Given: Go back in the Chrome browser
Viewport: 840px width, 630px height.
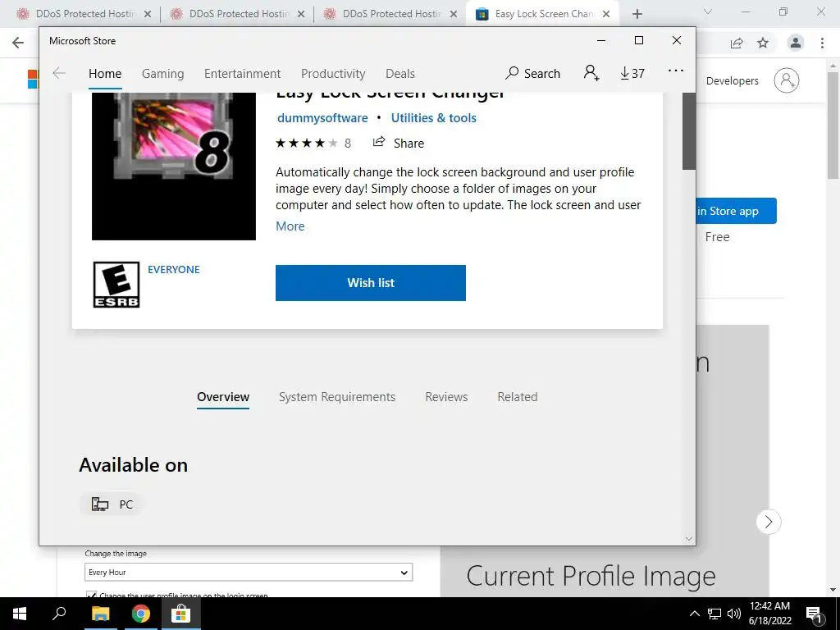Looking at the screenshot, I should click(18, 43).
